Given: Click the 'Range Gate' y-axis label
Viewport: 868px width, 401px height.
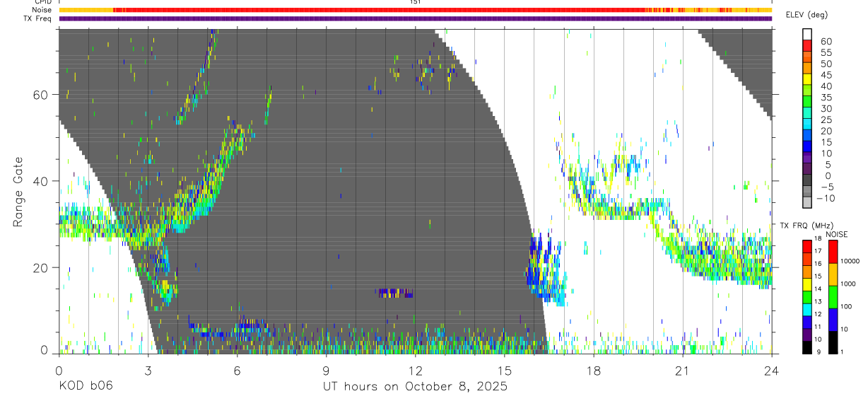Looking at the screenshot, I should 19,191.
